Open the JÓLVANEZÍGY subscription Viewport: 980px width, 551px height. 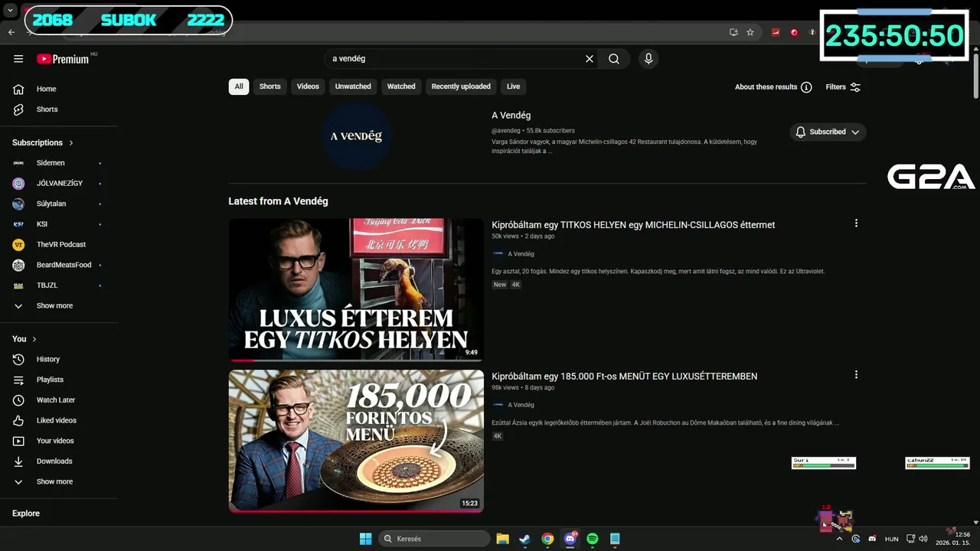click(x=59, y=184)
